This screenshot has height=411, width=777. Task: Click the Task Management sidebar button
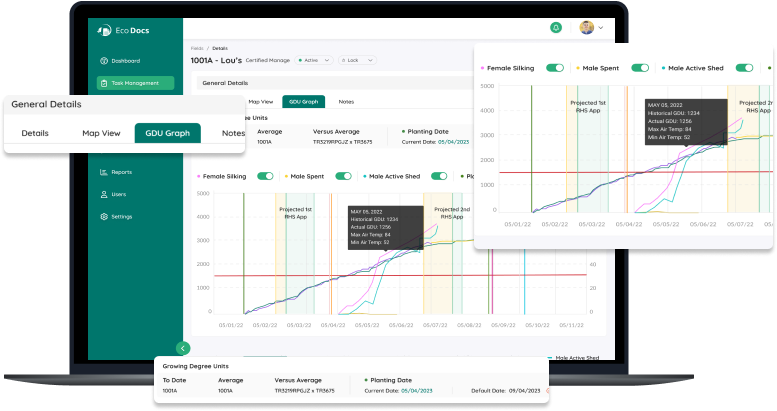click(x=135, y=83)
